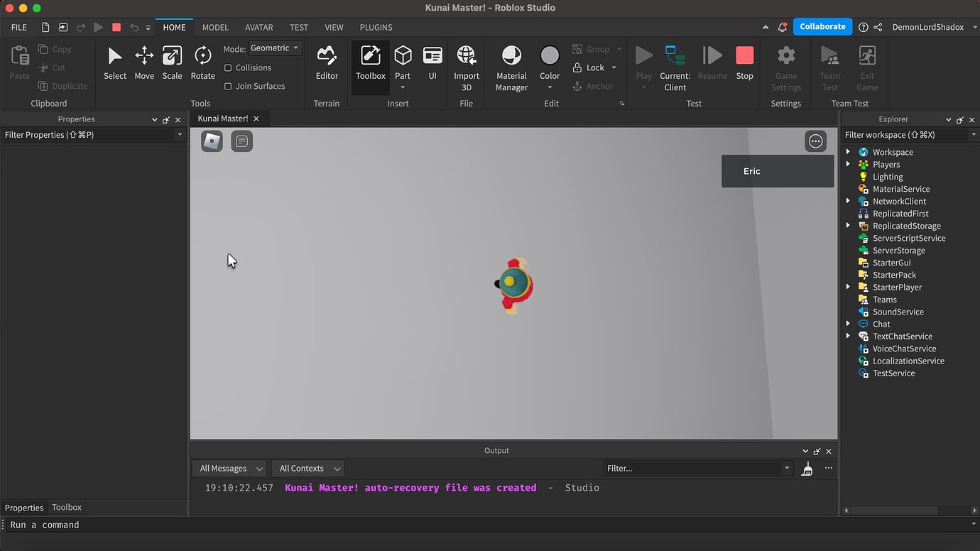This screenshot has width=980, height=551.
Task: Open the FILE menu
Action: pos(19,27)
